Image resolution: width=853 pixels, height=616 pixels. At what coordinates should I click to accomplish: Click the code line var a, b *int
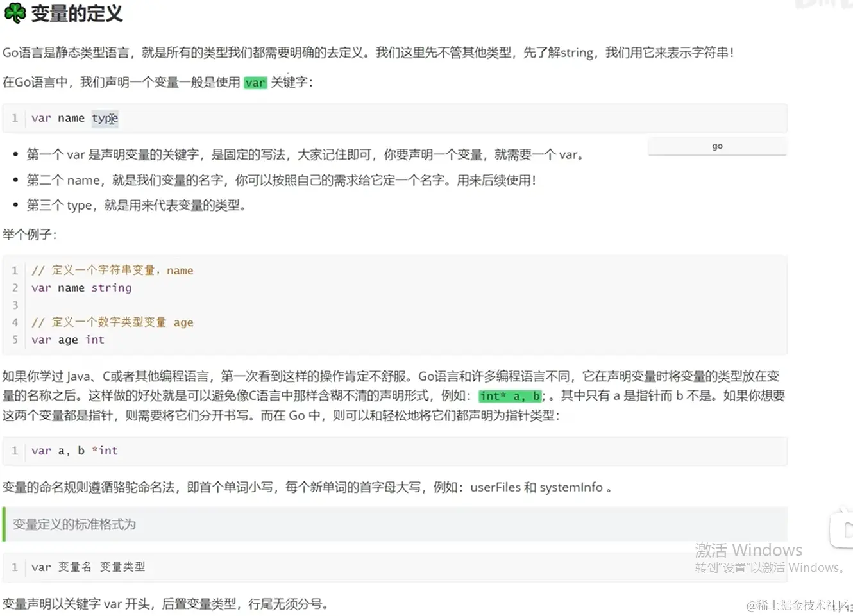(74, 451)
